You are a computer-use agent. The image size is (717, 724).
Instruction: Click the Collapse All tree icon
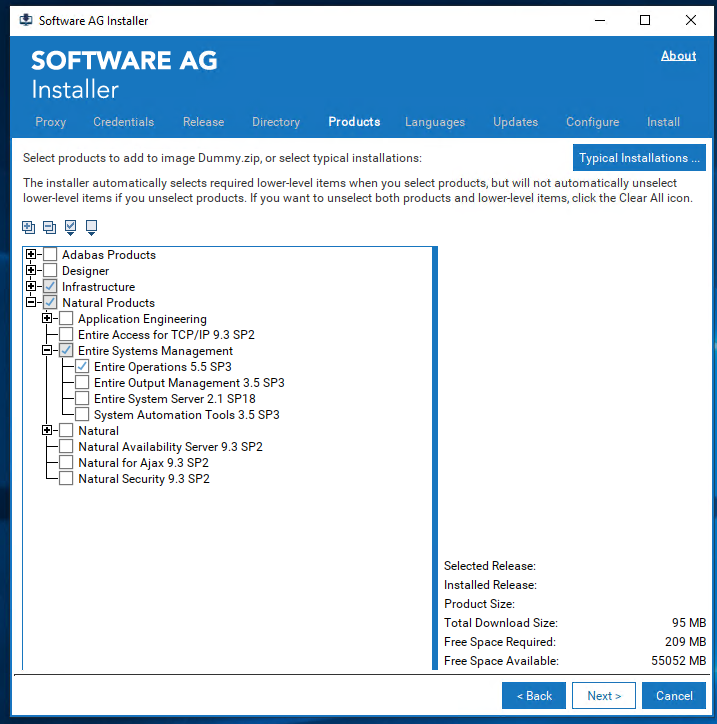pos(49,227)
